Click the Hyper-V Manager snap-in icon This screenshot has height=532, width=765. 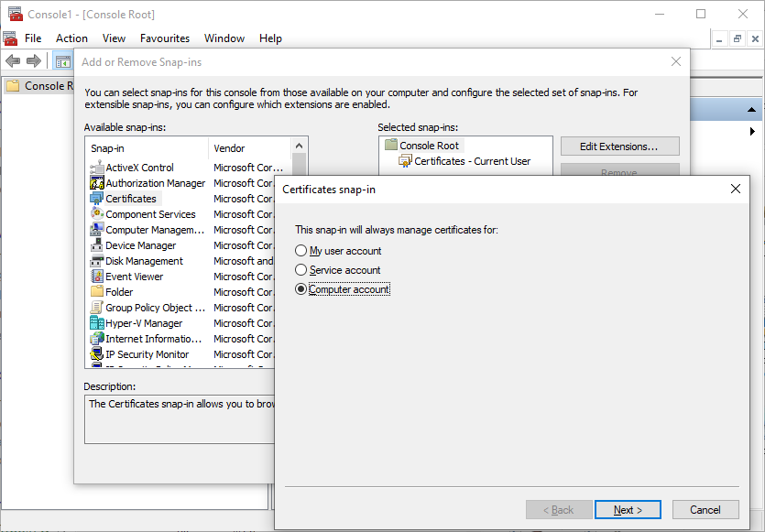point(97,323)
